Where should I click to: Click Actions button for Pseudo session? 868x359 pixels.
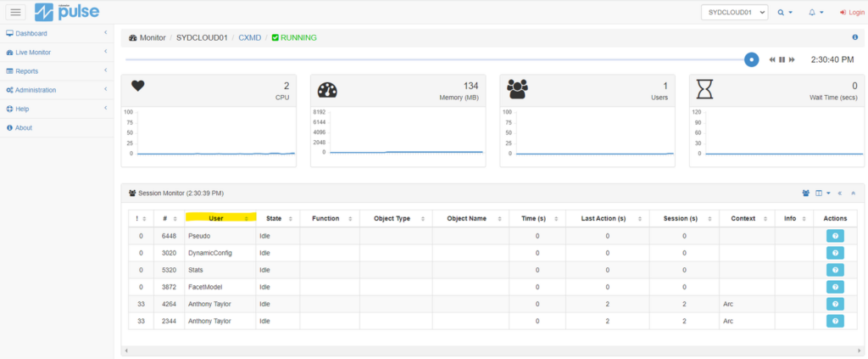[835, 235]
